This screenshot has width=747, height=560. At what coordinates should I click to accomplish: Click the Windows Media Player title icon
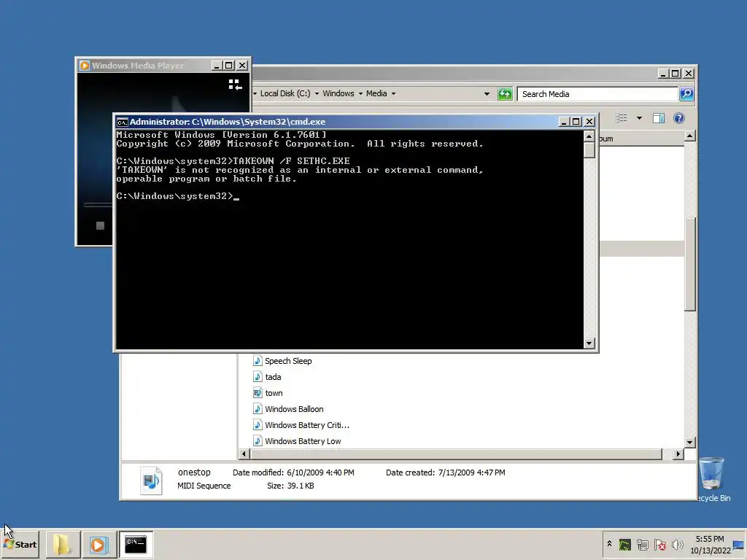pos(85,65)
